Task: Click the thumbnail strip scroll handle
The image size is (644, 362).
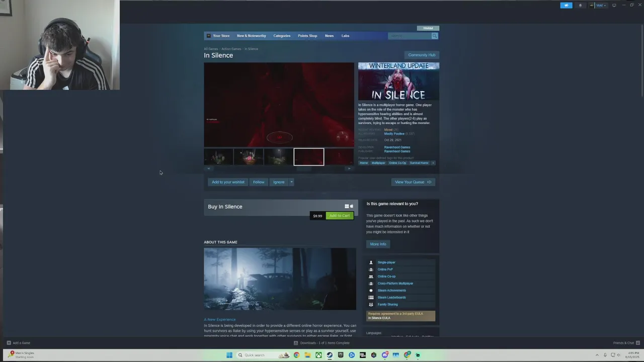Action: (x=303, y=169)
